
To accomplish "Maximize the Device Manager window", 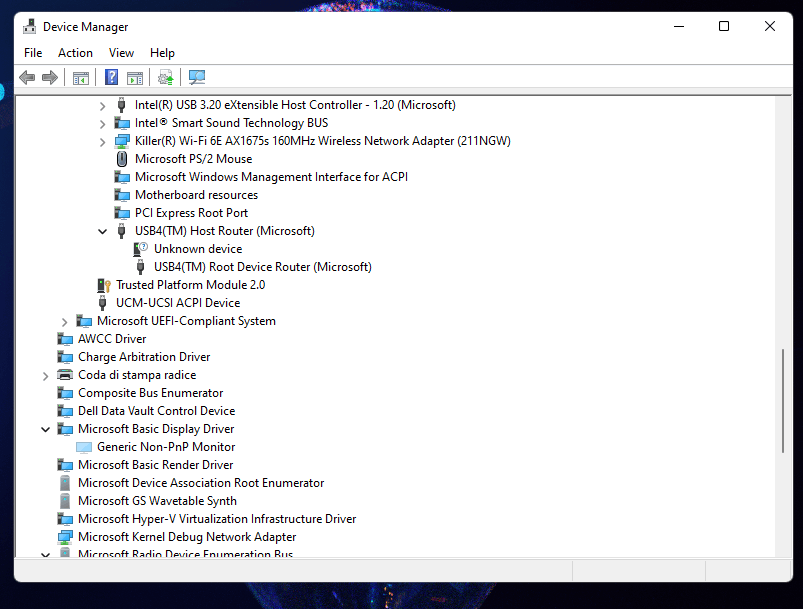I will pos(724,26).
